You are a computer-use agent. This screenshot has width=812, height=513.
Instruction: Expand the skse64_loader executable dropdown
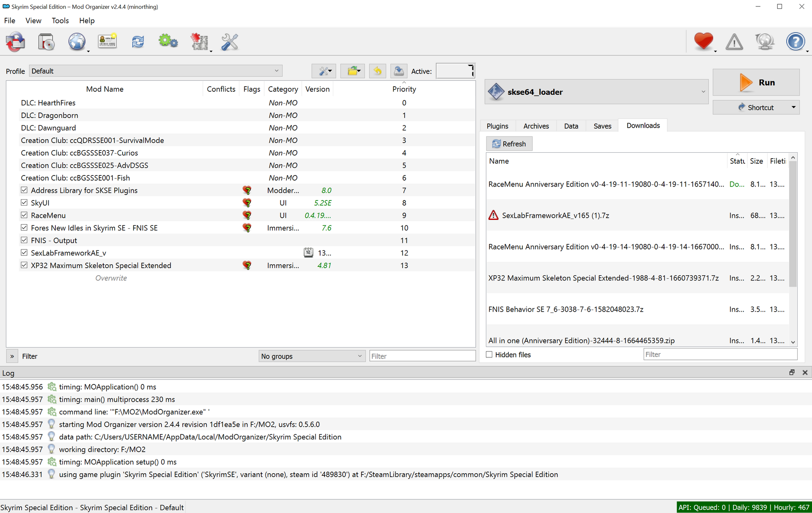pos(596,92)
